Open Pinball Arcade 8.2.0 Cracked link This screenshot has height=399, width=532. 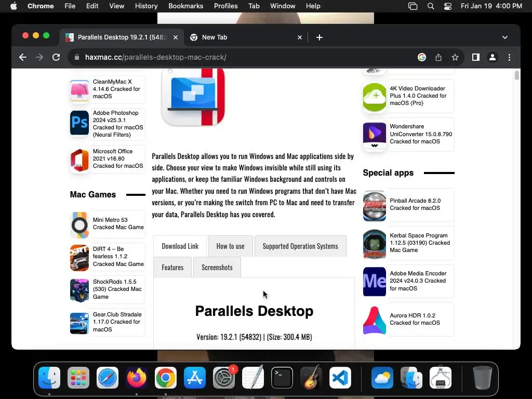(415, 204)
